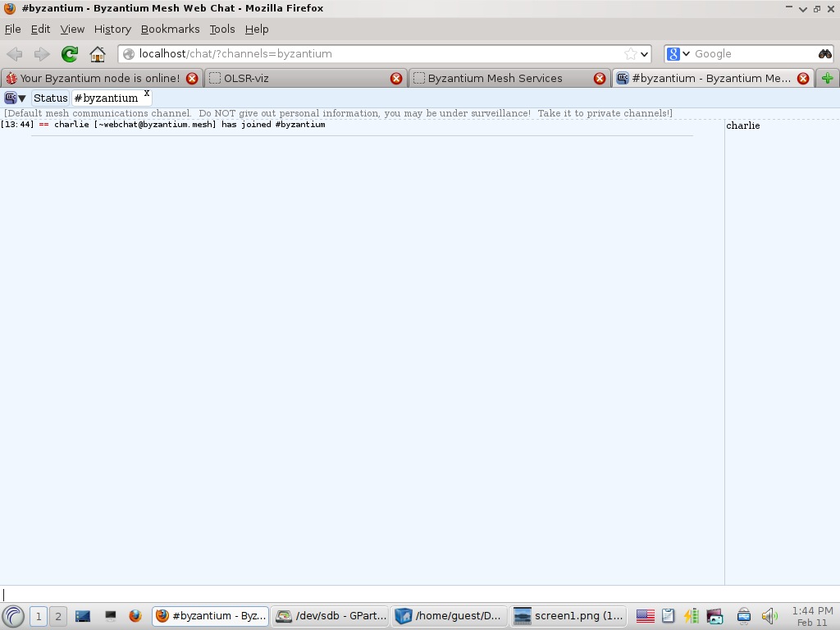840x630 pixels.
Task: Open the webchat IRC options menu icon
Action: [15, 98]
